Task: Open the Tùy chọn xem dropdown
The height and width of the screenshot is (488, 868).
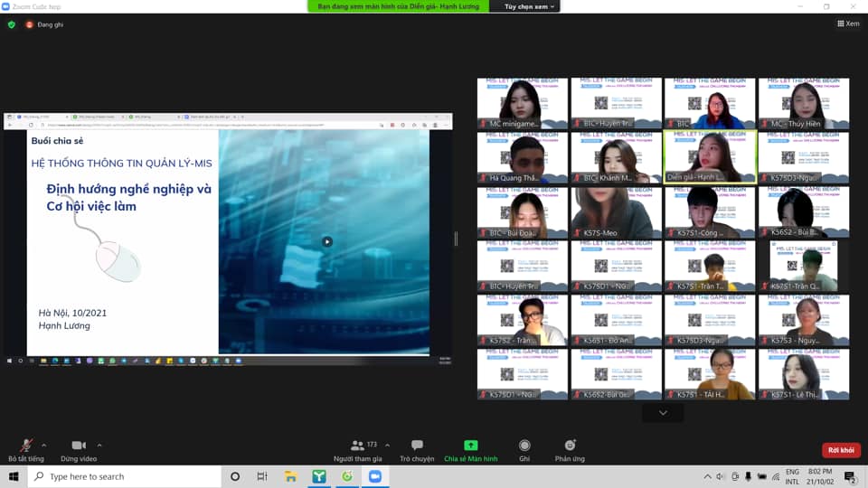Action: [x=531, y=6]
